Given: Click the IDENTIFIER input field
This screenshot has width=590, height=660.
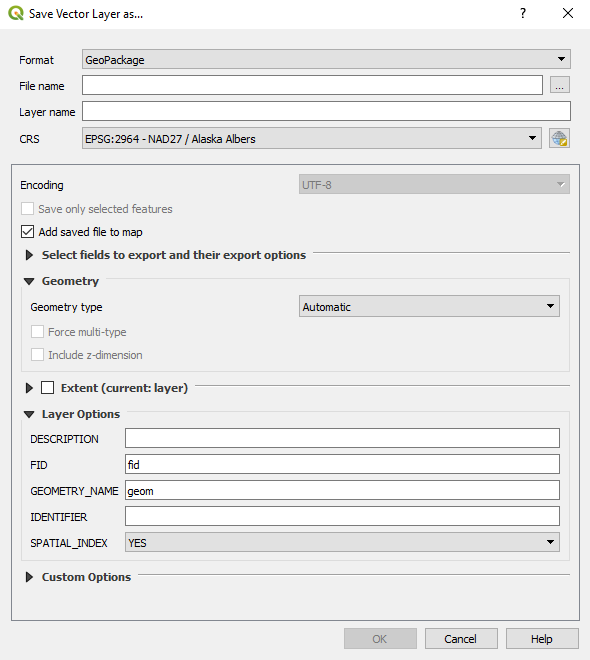Looking at the screenshot, I should point(342,516).
